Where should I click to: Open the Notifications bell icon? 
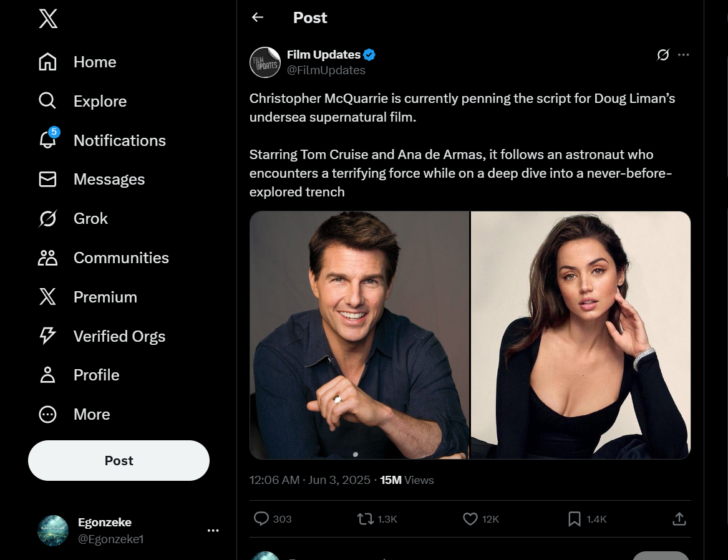click(48, 140)
